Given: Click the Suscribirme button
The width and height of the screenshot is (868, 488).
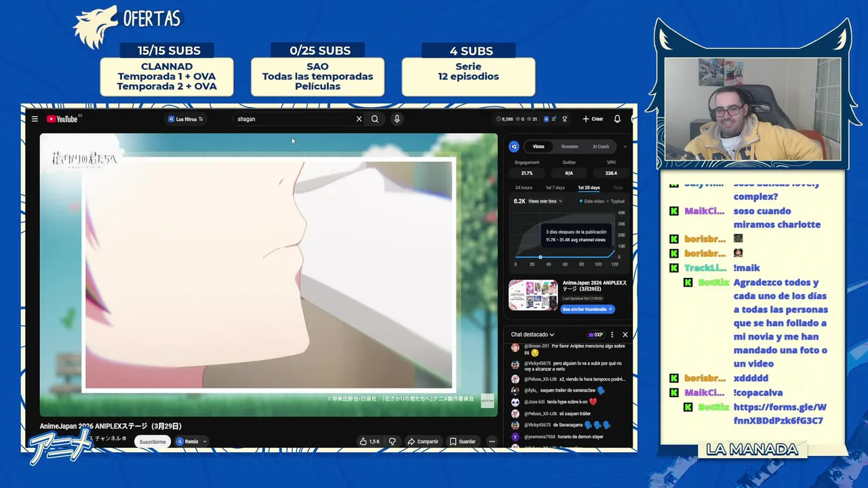Looking at the screenshot, I should point(153,441).
